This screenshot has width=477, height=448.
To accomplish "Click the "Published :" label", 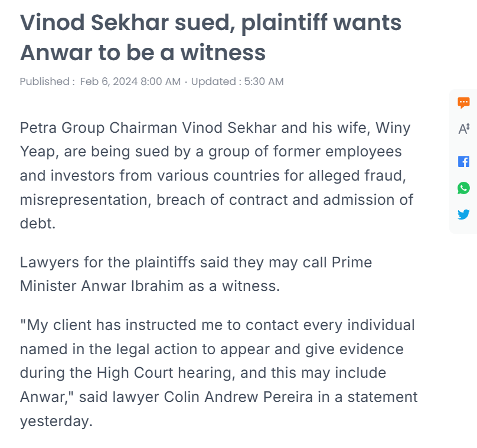I will tap(47, 81).
